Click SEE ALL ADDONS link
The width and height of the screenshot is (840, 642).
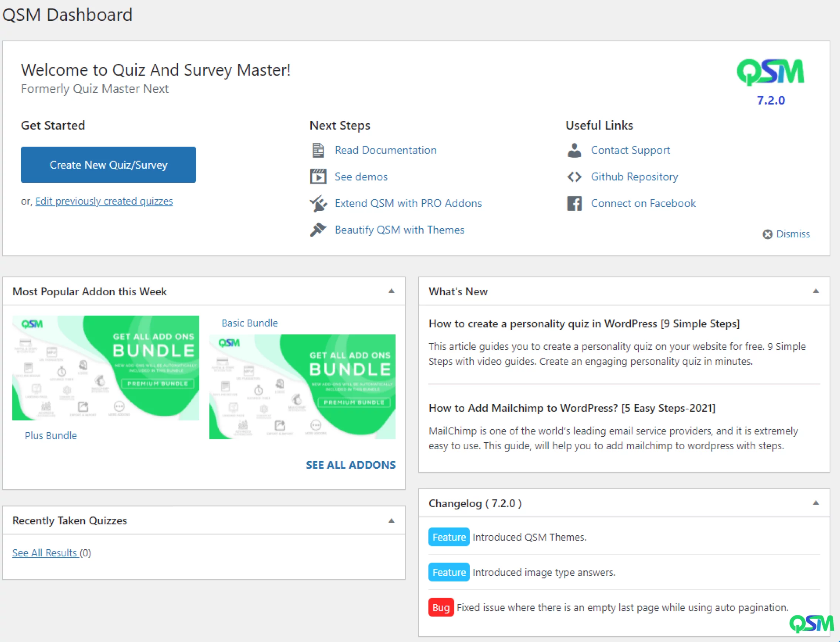351,465
